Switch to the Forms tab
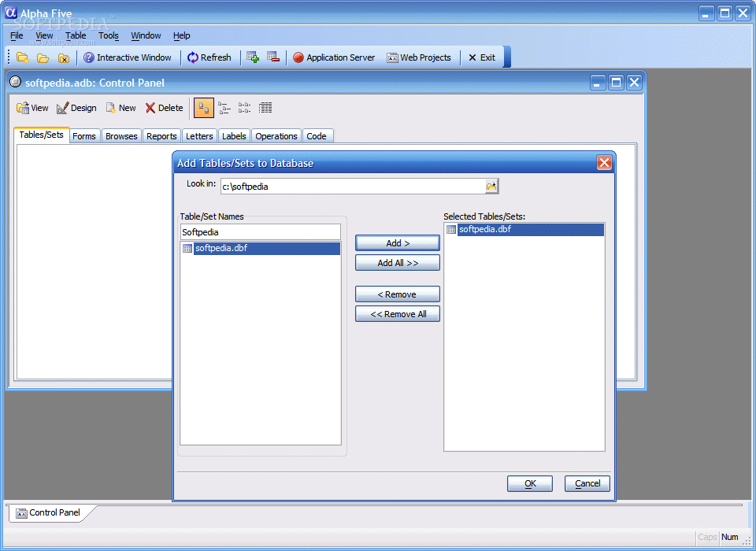The image size is (756, 551). (84, 136)
